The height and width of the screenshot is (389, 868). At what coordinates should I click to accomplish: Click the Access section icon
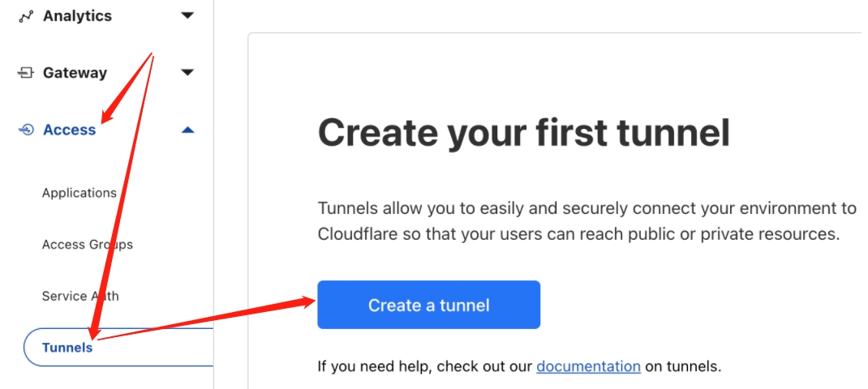point(25,130)
